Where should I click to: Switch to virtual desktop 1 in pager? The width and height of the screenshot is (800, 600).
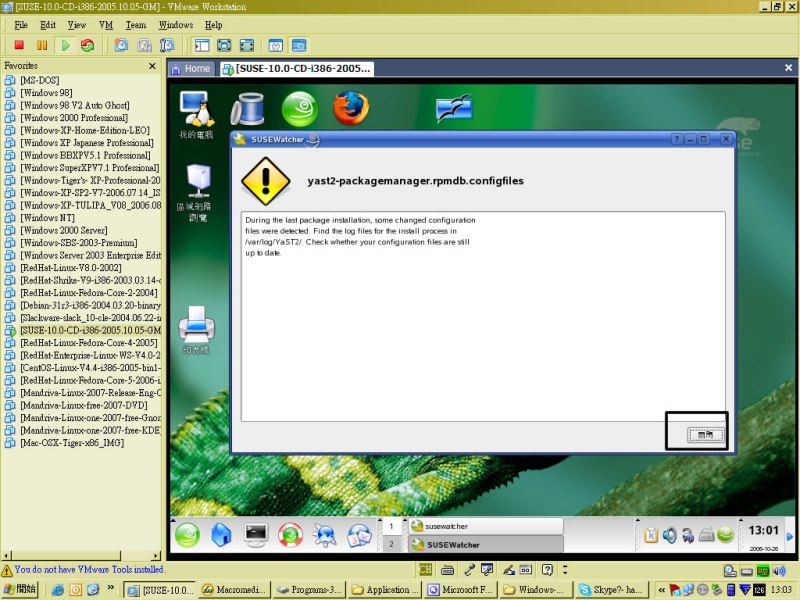point(391,526)
